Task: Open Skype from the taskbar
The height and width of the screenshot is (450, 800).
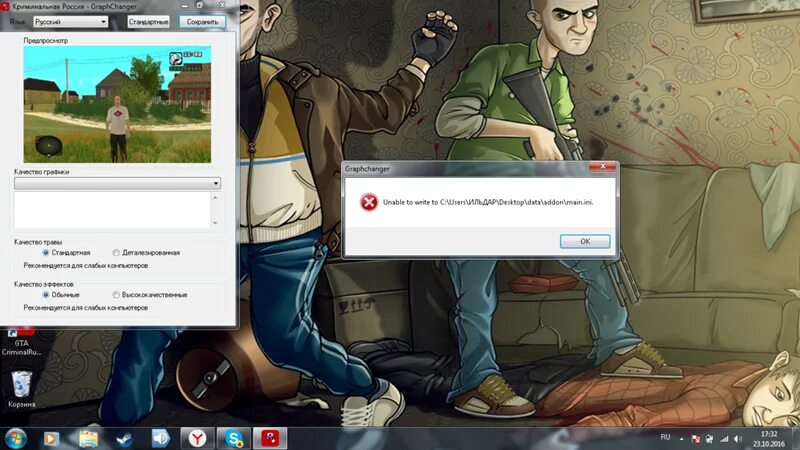Action: tap(234, 438)
